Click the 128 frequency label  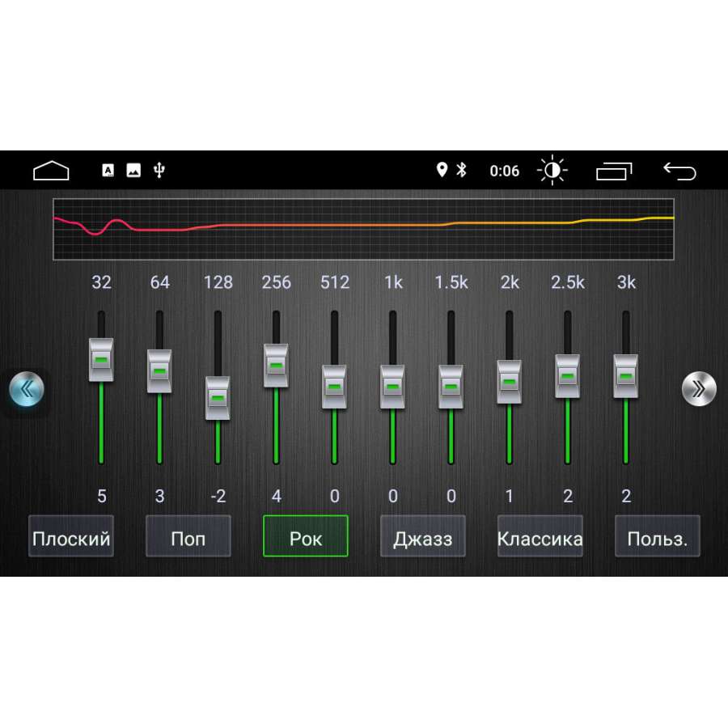click(218, 282)
